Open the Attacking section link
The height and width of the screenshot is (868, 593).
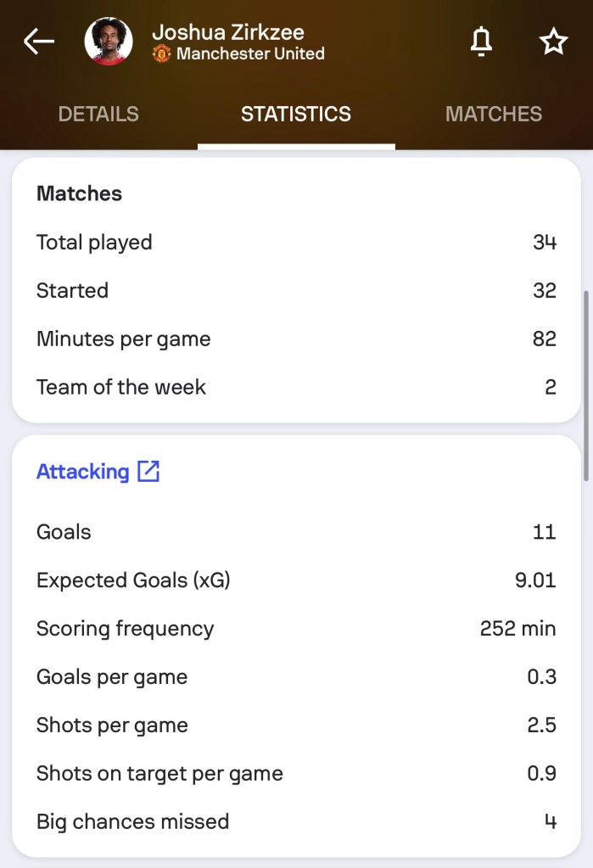coord(83,472)
